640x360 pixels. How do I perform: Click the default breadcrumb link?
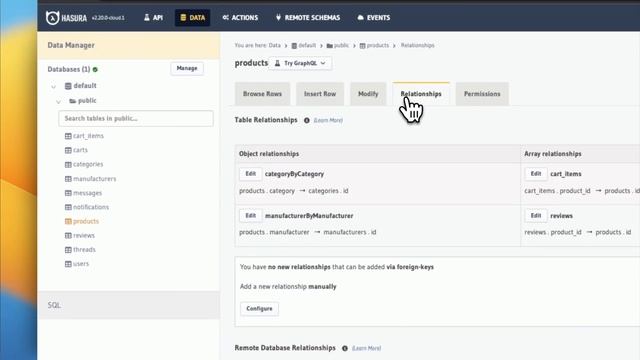pos(304,45)
